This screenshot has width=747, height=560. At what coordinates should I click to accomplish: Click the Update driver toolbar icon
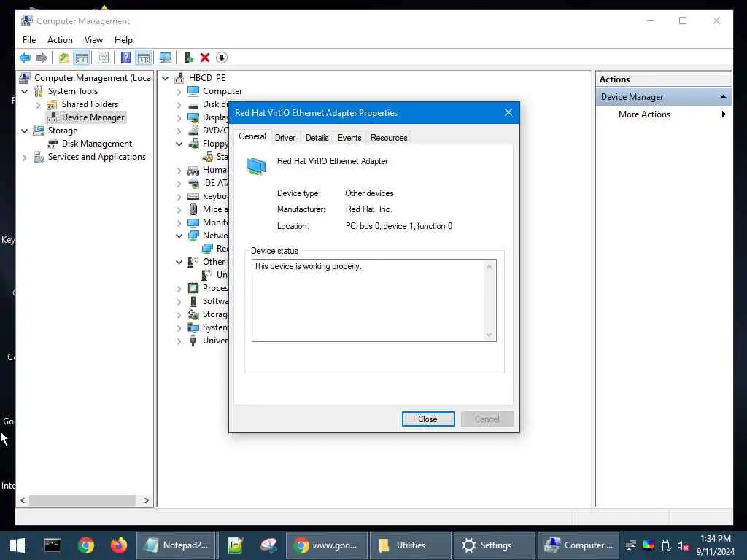(189, 58)
